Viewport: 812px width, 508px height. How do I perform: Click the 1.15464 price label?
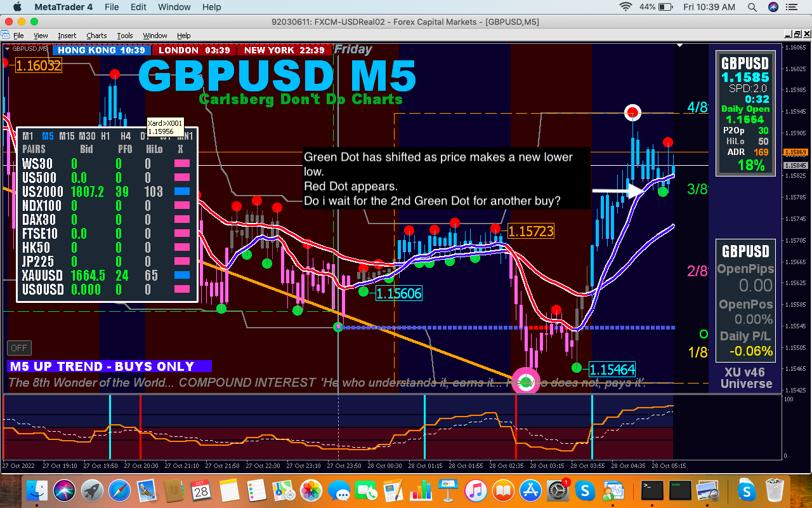click(x=612, y=369)
